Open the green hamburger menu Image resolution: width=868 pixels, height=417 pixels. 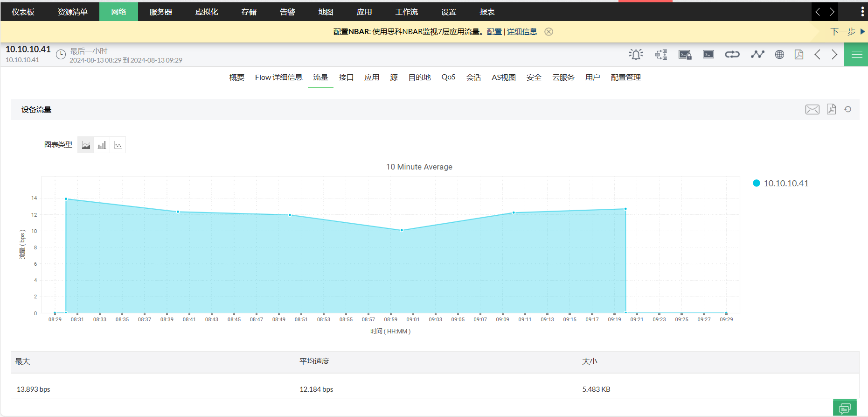click(856, 55)
